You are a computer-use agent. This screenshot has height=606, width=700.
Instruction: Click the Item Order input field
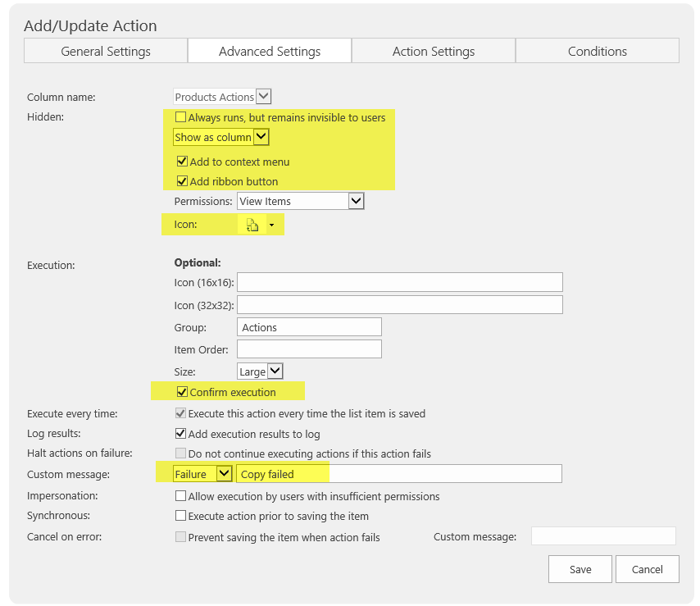(309, 349)
